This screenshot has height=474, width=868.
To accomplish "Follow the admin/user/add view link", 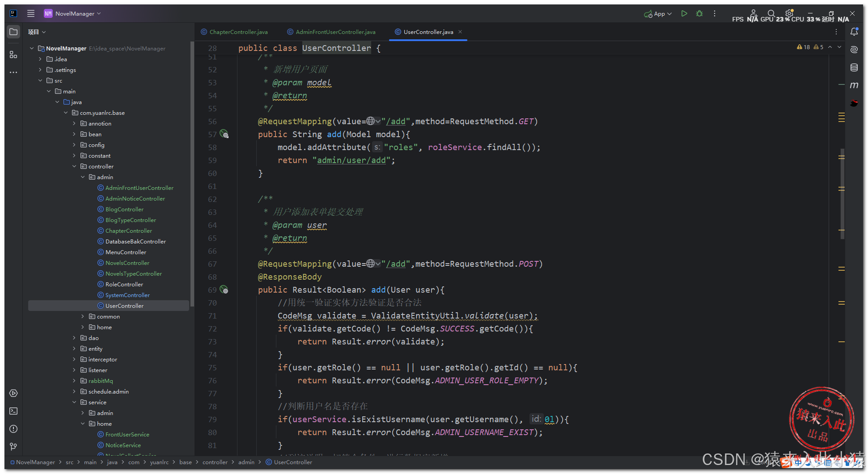I will [351, 160].
